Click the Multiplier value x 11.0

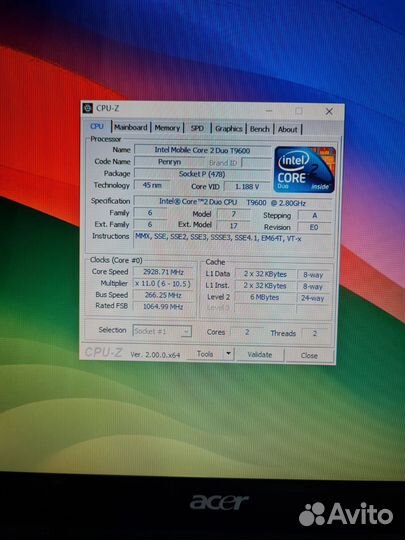click(x=163, y=284)
